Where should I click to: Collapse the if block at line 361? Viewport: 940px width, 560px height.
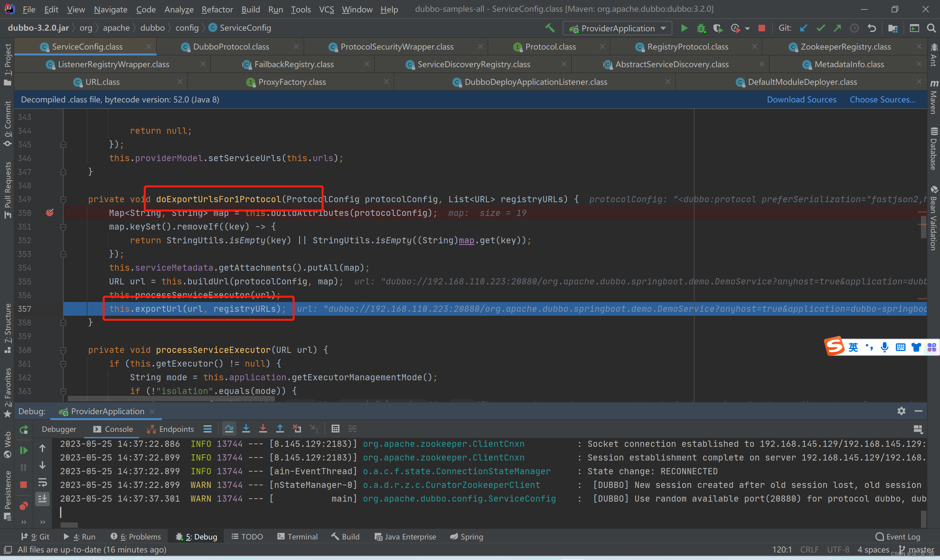point(63,364)
